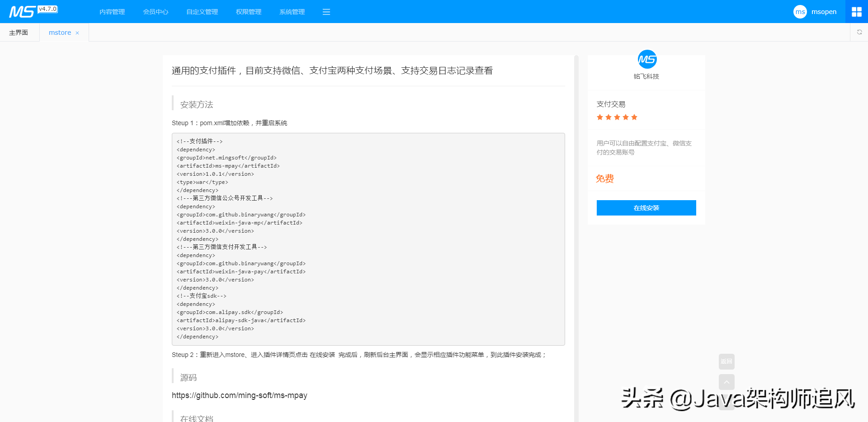The height and width of the screenshot is (422, 868).
Task: Open the 系统管理 menu
Action: (x=292, y=12)
